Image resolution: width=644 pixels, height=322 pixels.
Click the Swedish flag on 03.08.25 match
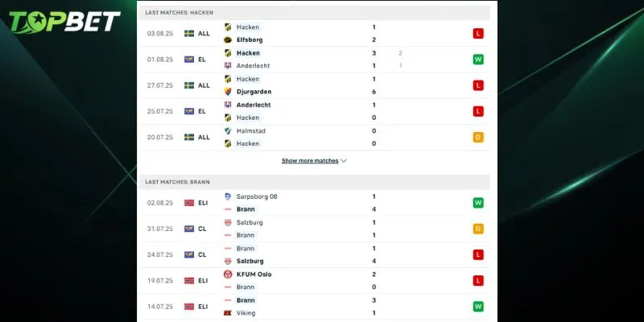(x=189, y=33)
